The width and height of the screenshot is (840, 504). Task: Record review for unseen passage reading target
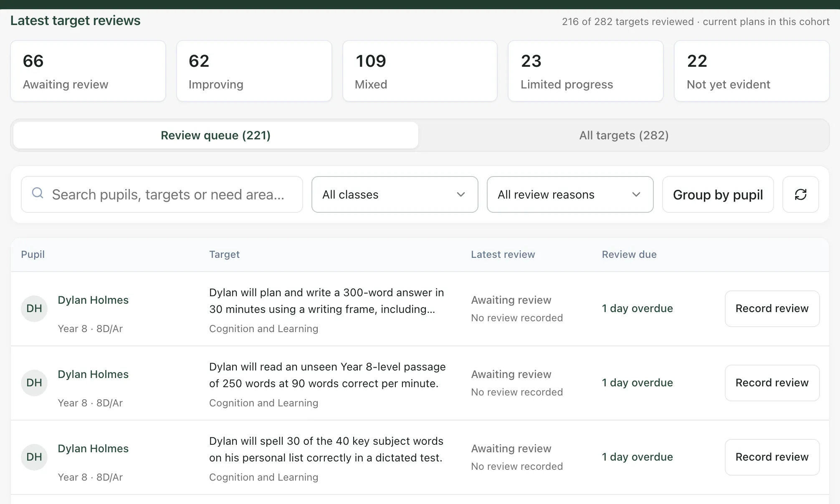(x=772, y=383)
